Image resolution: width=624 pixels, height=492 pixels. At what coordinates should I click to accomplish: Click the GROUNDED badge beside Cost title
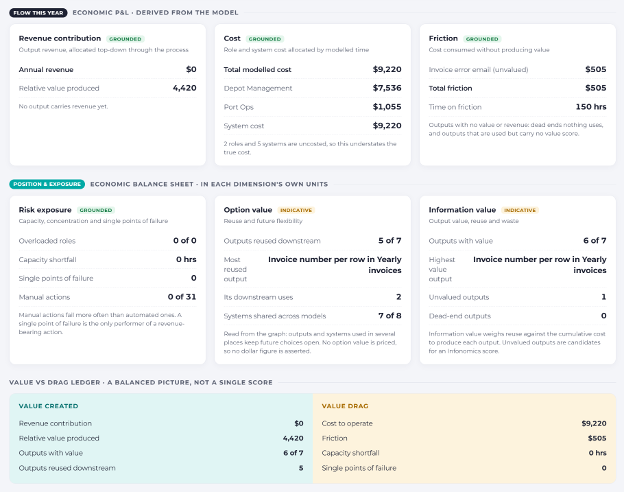tap(265, 39)
